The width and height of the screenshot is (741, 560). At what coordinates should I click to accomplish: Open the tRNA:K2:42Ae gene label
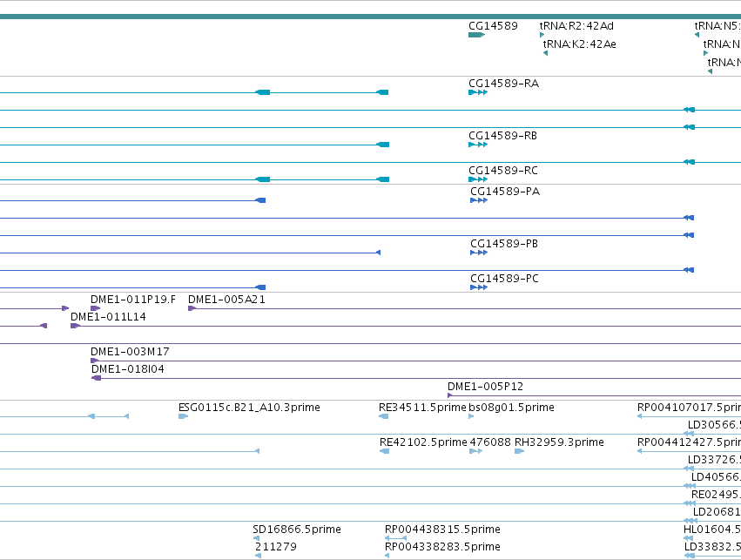click(579, 44)
